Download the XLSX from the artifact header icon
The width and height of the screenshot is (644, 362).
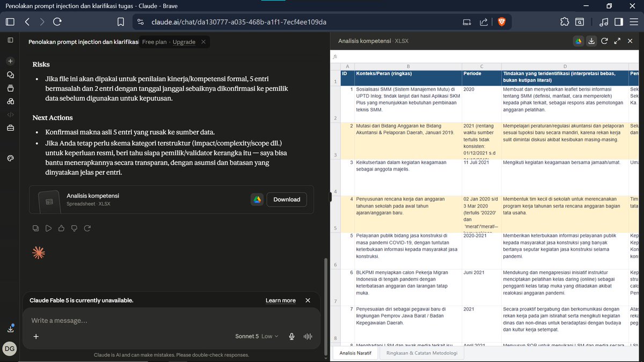[x=591, y=41]
